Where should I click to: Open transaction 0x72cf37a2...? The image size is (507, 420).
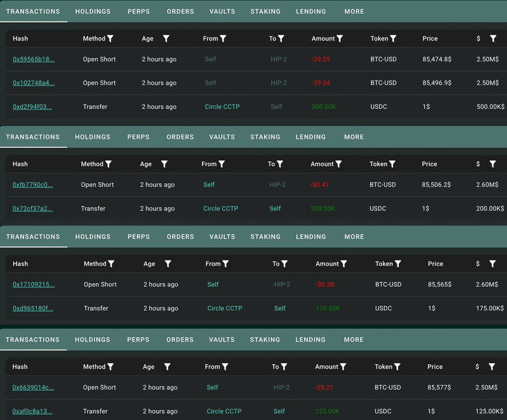[x=33, y=208]
